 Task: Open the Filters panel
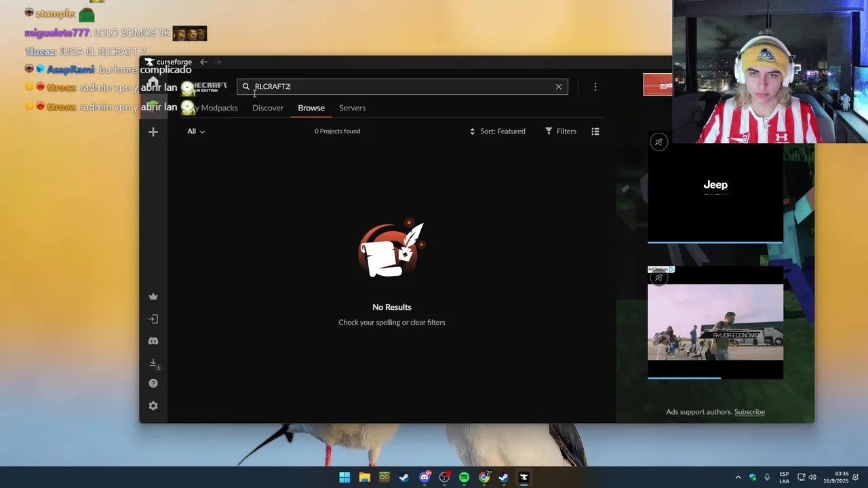pos(561,131)
